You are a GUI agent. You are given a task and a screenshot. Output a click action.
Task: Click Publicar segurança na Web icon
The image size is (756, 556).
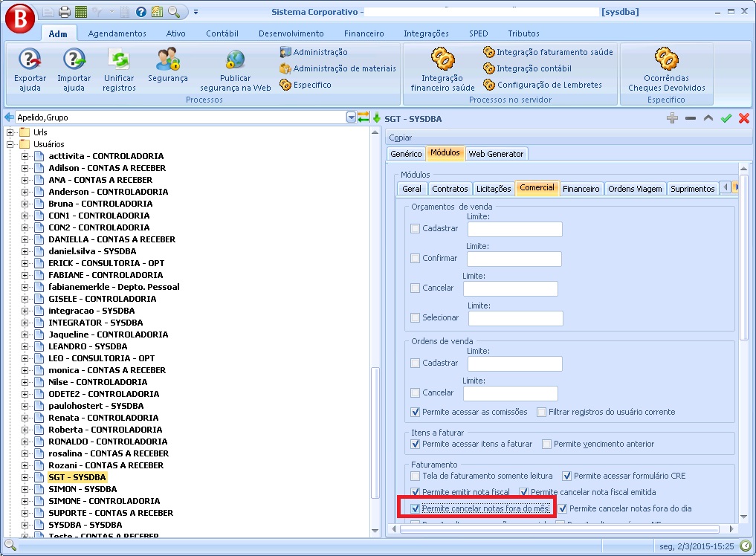[x=235, y=59]
